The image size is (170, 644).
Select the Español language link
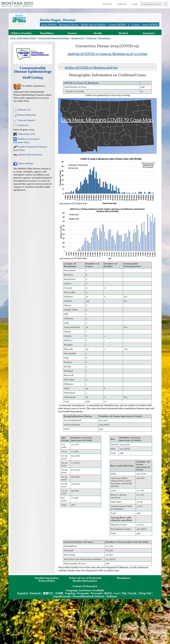(x=23, y=593)
